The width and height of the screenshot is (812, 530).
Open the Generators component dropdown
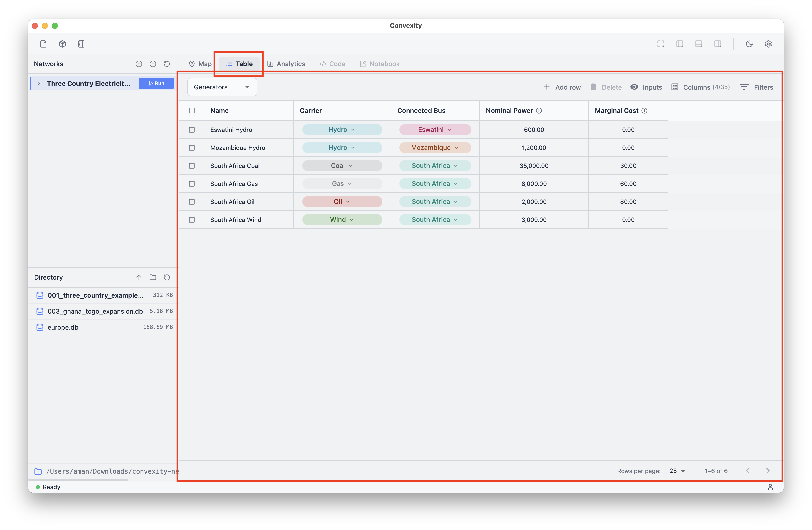pos(222,87)
